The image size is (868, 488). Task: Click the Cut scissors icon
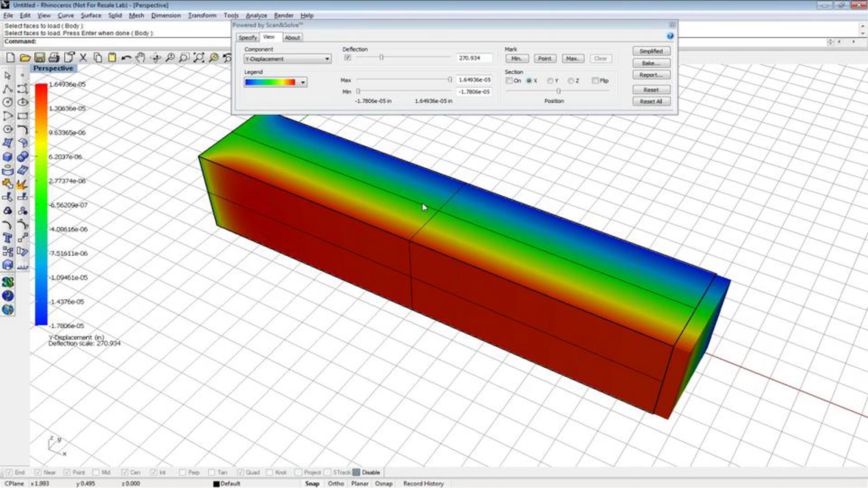pyautogui.click(x=83, y=57)
